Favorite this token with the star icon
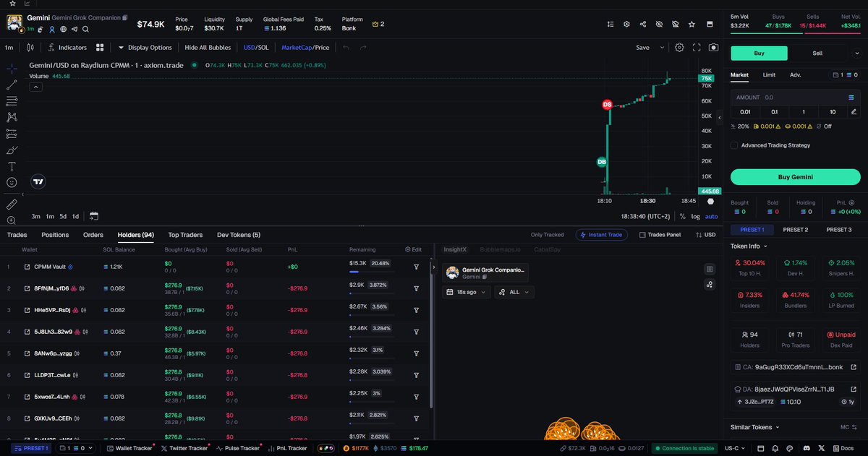The height and width of the screenshot is (456, 868). pyautogui.click(x=692, y=24)
